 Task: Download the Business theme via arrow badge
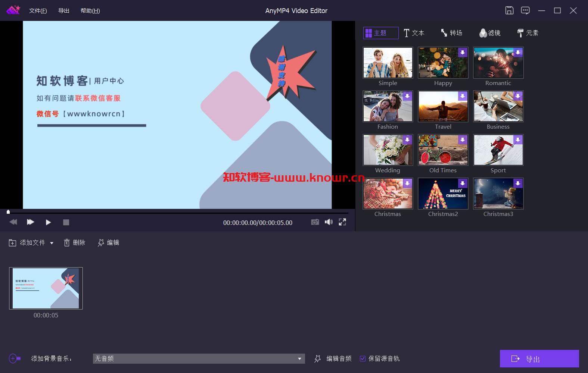518,96
